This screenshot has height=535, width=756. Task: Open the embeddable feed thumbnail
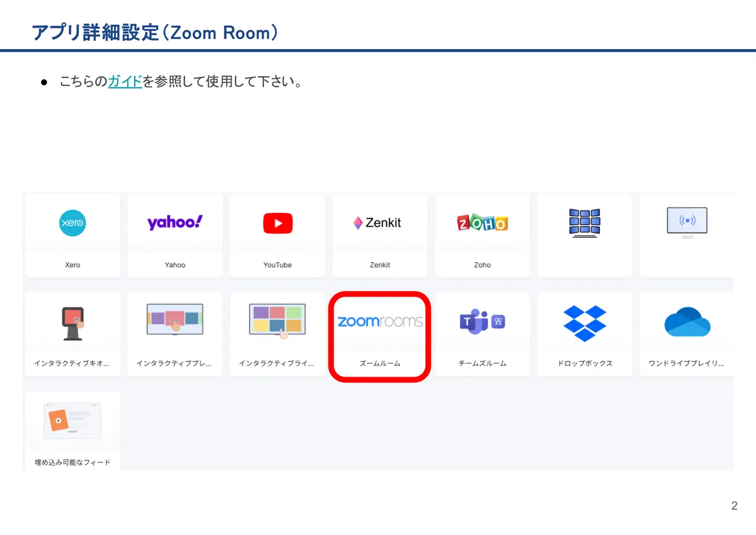pyautogui.click(x=72, y=420)
